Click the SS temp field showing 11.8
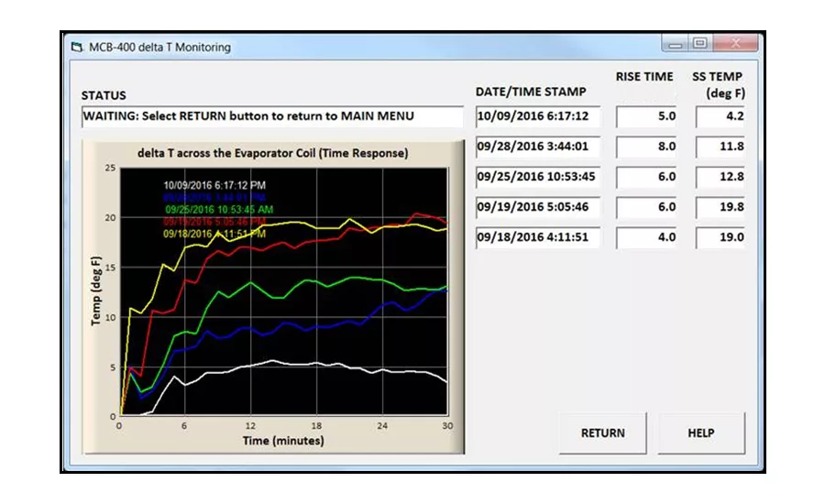Viewport: 825px width, 504px height. 720,147
